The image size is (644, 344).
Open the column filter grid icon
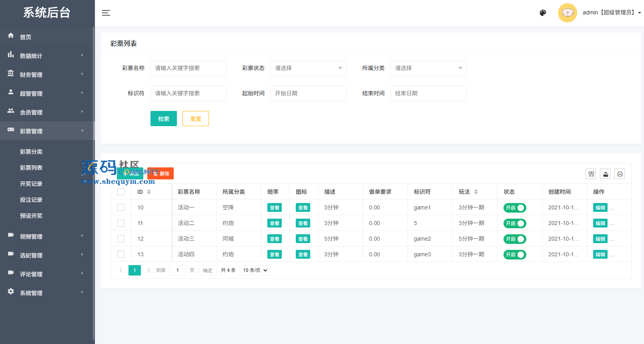[591, 174]
